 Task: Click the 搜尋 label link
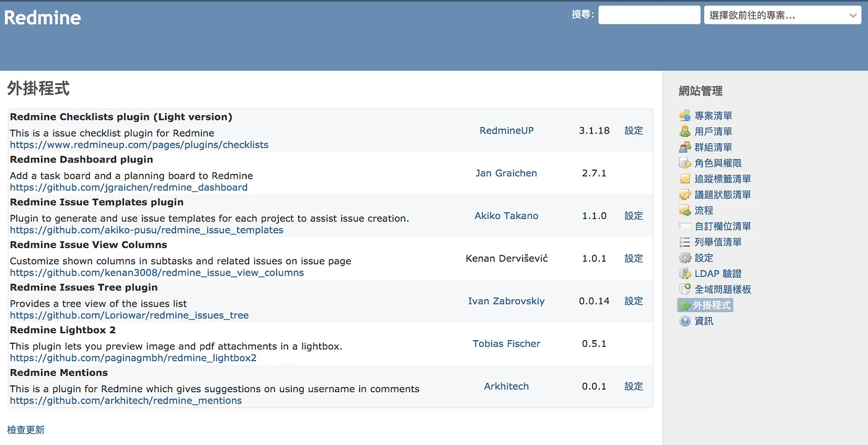tap(581, 15)
